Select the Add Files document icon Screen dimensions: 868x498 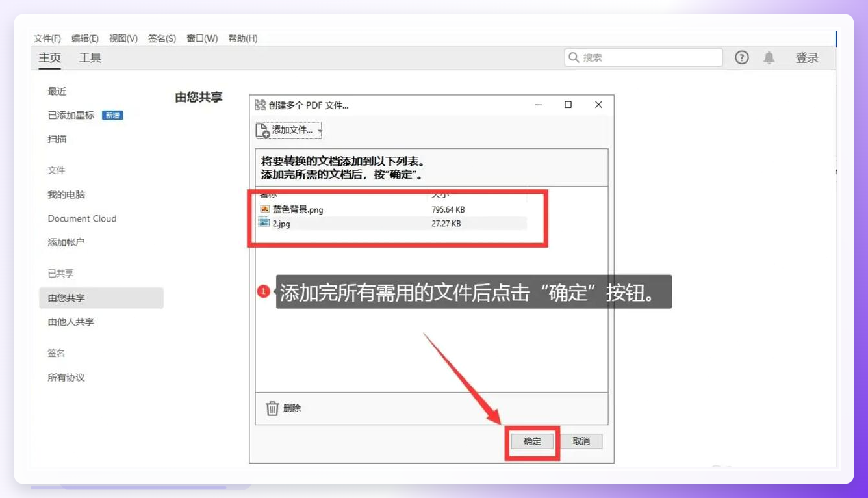pyautogui.click(x=263, y=131)
